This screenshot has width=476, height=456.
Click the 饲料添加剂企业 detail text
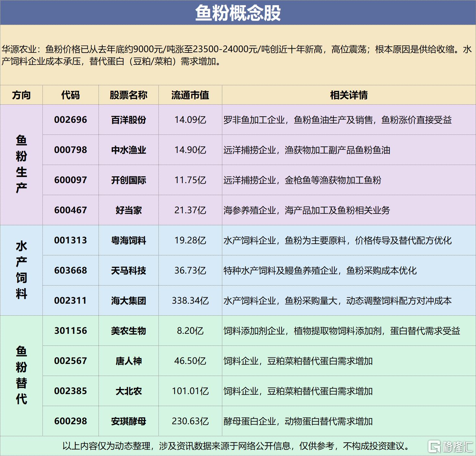coord(254,331)
